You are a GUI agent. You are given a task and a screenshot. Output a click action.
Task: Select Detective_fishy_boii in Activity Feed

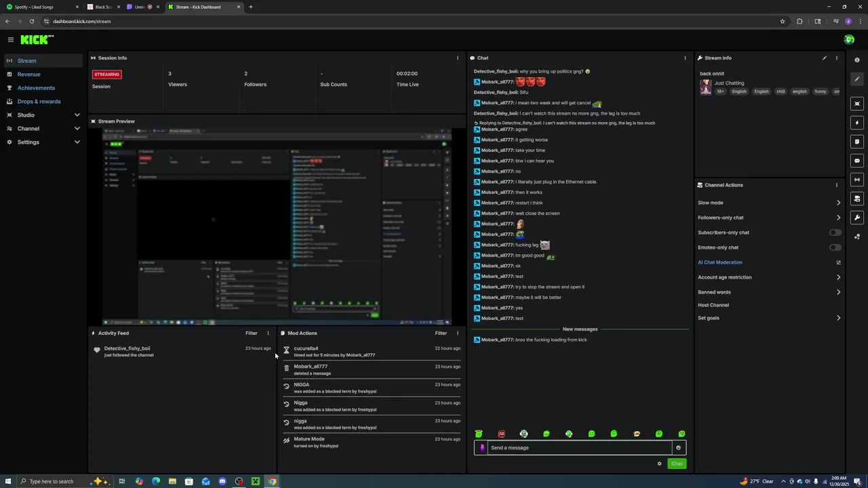tap(127, 348)
